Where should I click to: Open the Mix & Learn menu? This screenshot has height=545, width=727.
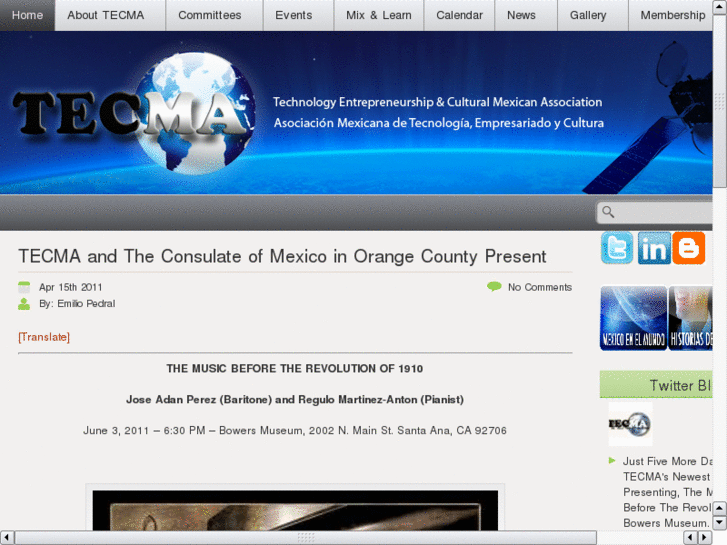pyautogui.click(x=379, y=15)
